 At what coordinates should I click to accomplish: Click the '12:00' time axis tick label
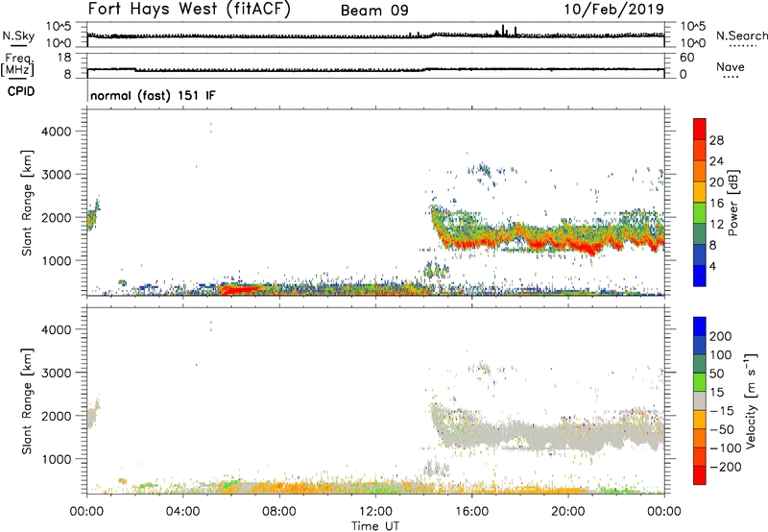[375, 512]
